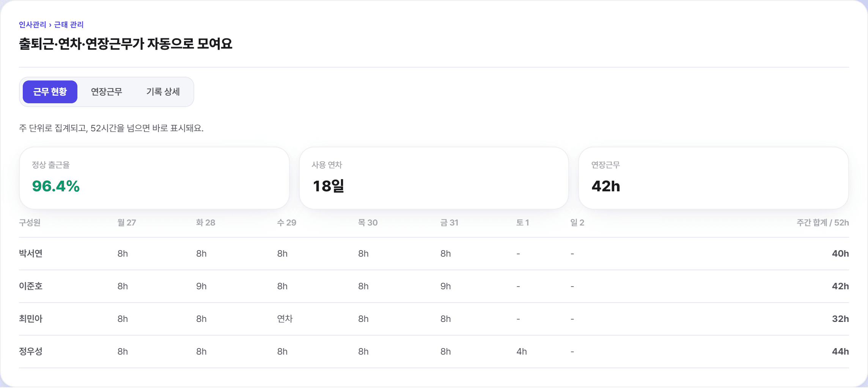Select the 이준호 member row name
Image resolution: width=868 pixels, height=388 pixels.
pyautogui.click(x=31, y=286)
